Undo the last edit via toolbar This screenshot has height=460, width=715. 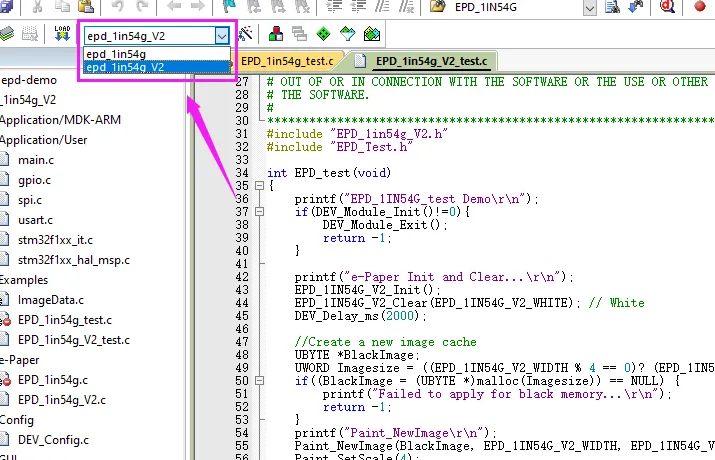pos(118,6)
